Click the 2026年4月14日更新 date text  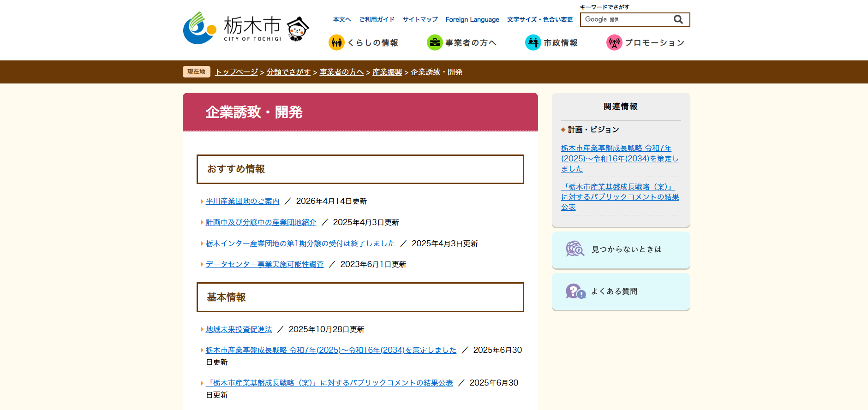pos(331,201)
